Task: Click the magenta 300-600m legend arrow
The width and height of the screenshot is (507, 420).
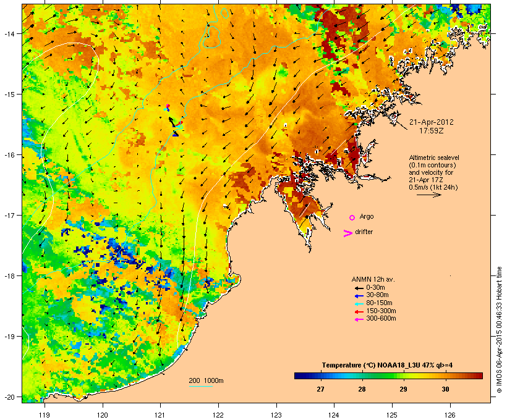Action: click(x=359, y=319)
